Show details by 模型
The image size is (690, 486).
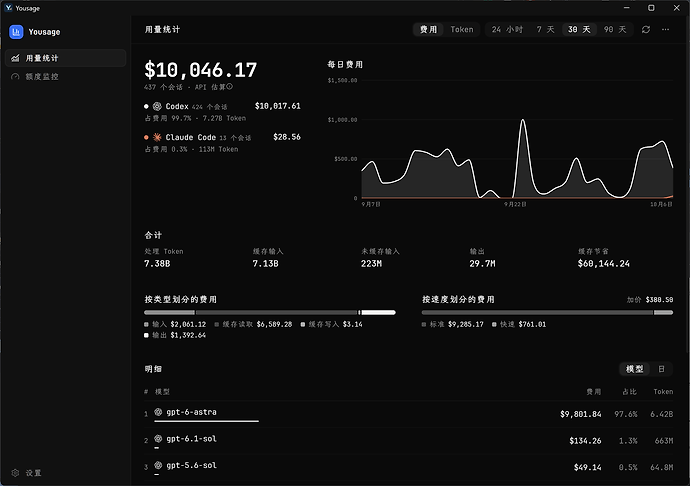(635, 369)
